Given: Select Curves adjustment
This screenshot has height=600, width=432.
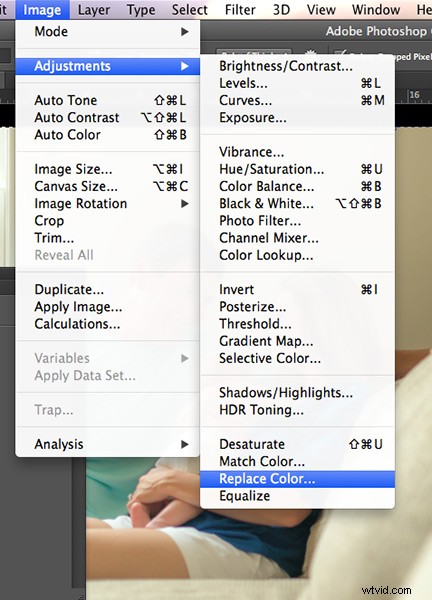Looking at the screenshot, I should pos(297,100).
